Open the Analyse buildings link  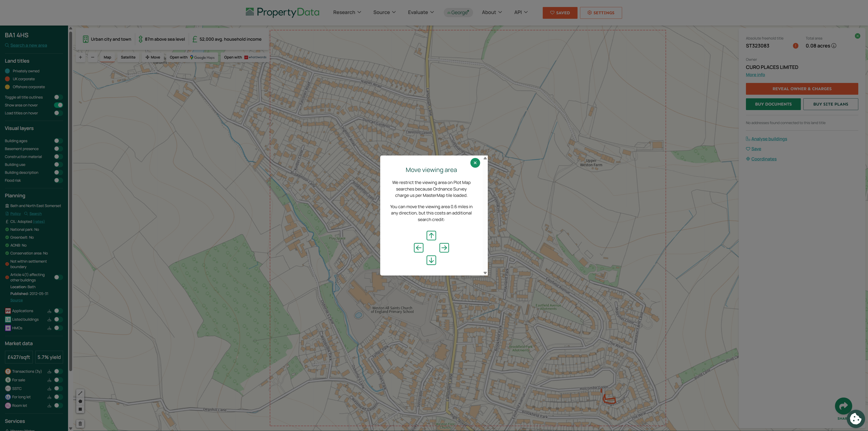[769, 139]
